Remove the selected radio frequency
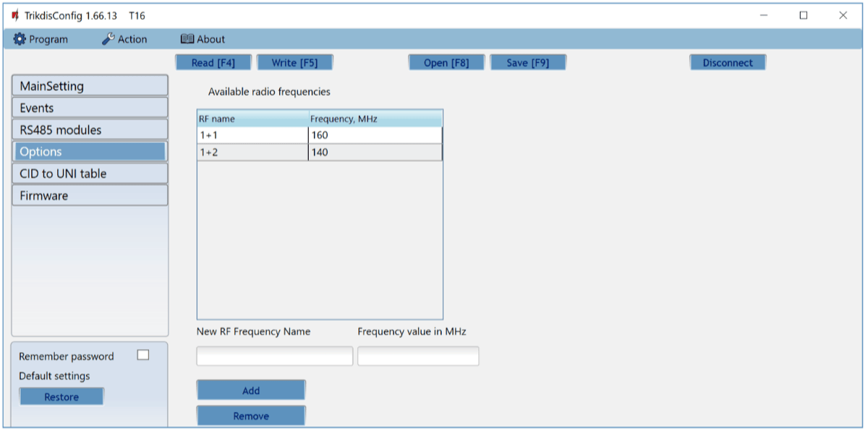Image resolution: width=868 pixels, height=431 pixels. (x=251, y=416)
